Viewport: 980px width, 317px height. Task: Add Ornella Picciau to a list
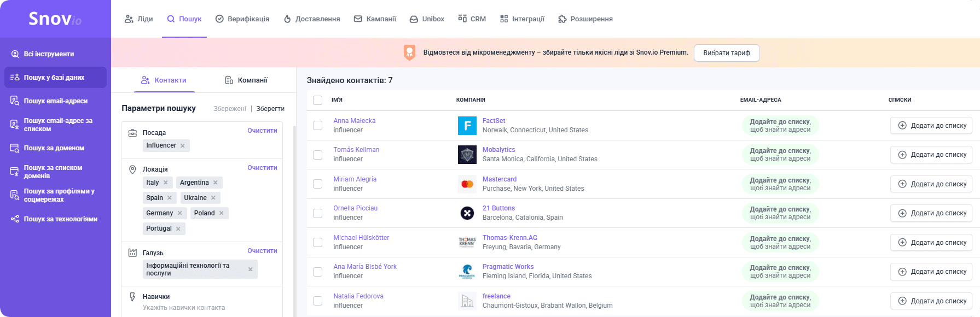(931, 213)
